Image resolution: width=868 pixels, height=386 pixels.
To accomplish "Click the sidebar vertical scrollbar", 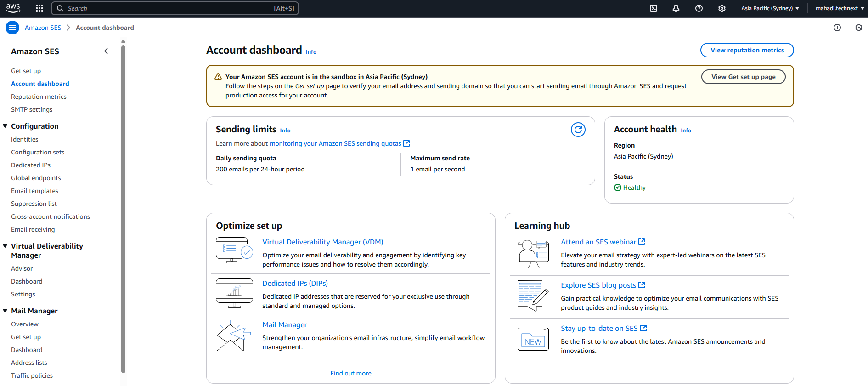I will tap(123, 207).
